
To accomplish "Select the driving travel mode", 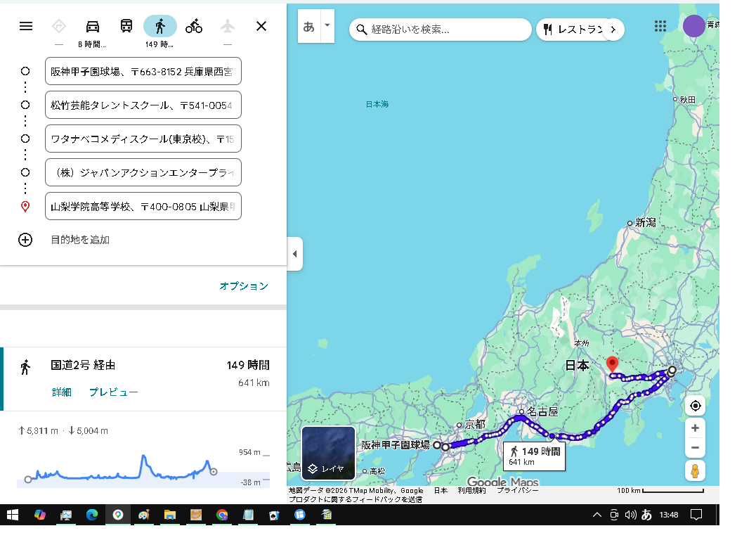I will 93,27.
